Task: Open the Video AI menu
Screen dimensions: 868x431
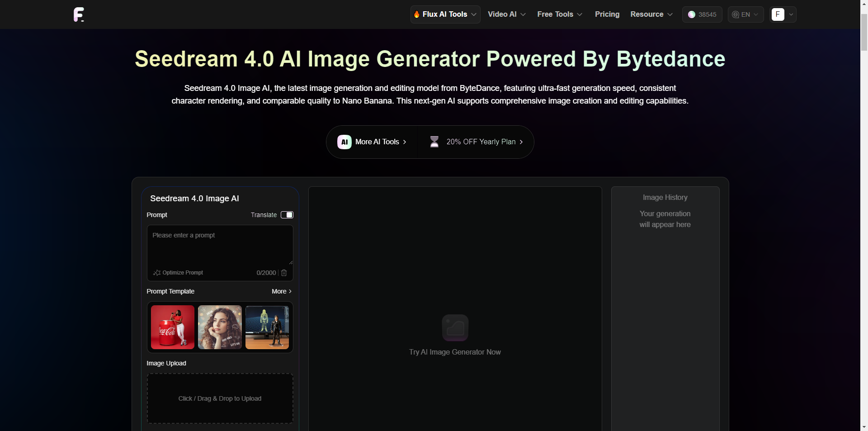Action: (x=506, y=14)
